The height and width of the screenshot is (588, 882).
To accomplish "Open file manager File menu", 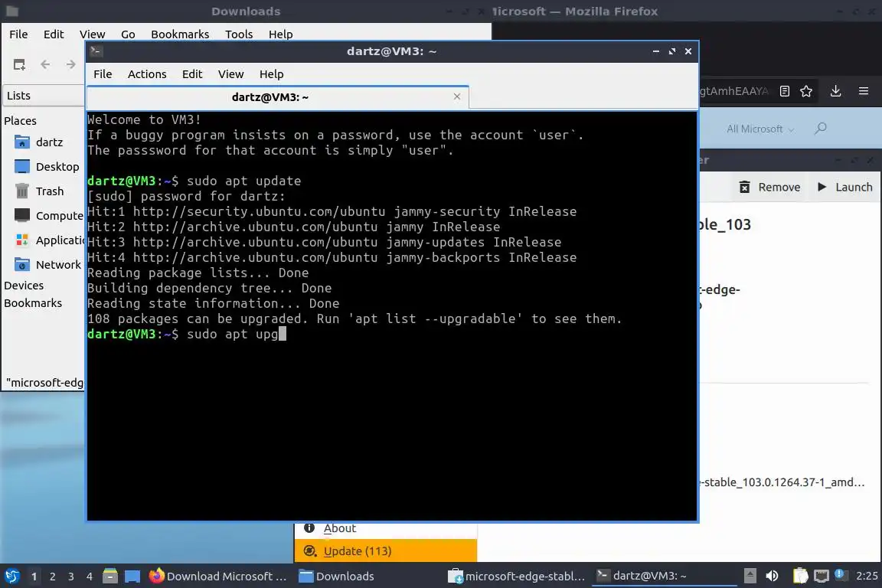I will (x=18, y=34).
